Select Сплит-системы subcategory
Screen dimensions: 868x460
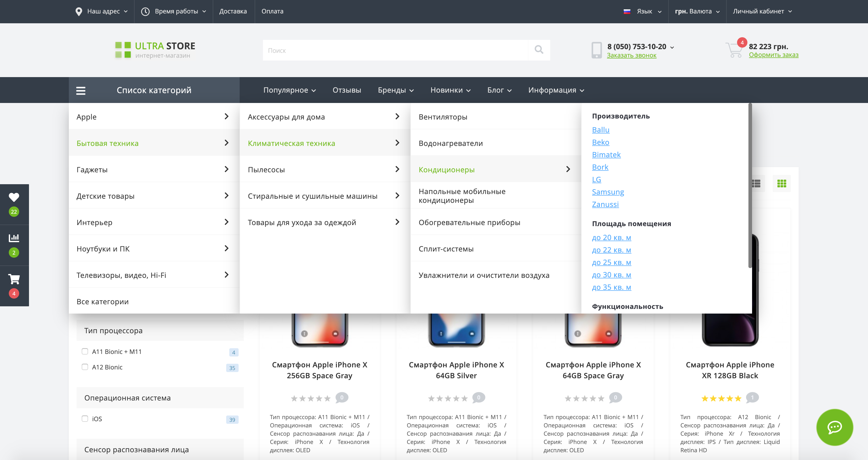(x=496, y=249)
